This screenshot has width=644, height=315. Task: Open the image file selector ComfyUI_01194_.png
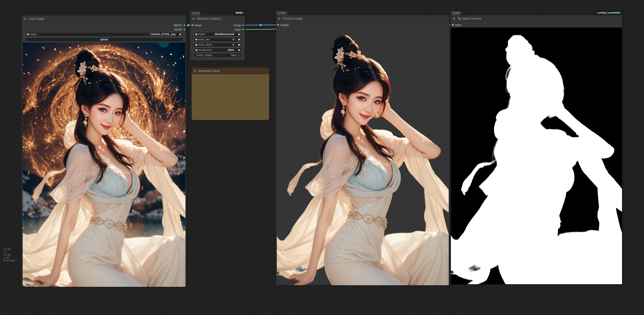click(x=162, y=34)
